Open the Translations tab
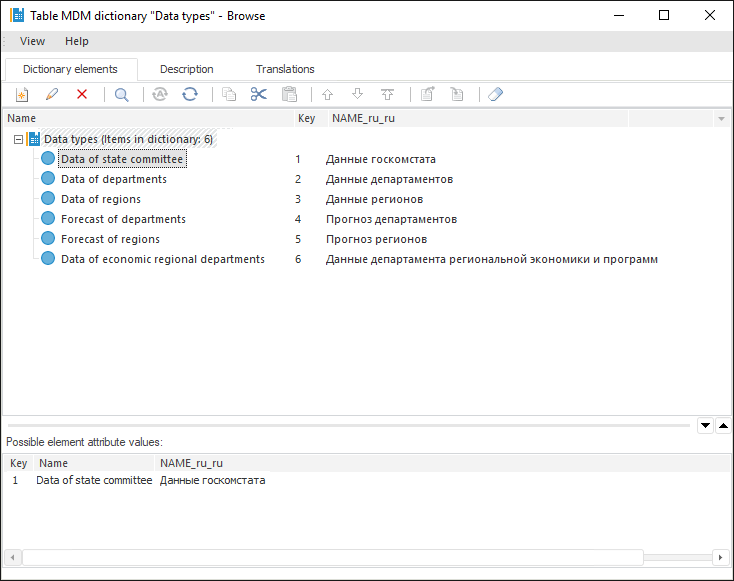Screen dimensions: 734x581 tap(285, 69)
